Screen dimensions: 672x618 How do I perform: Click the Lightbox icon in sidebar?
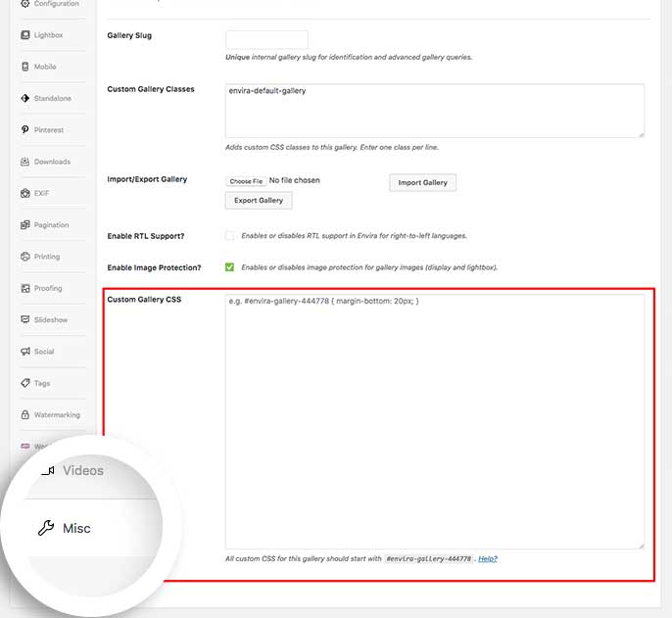click(x=24, y=35)
